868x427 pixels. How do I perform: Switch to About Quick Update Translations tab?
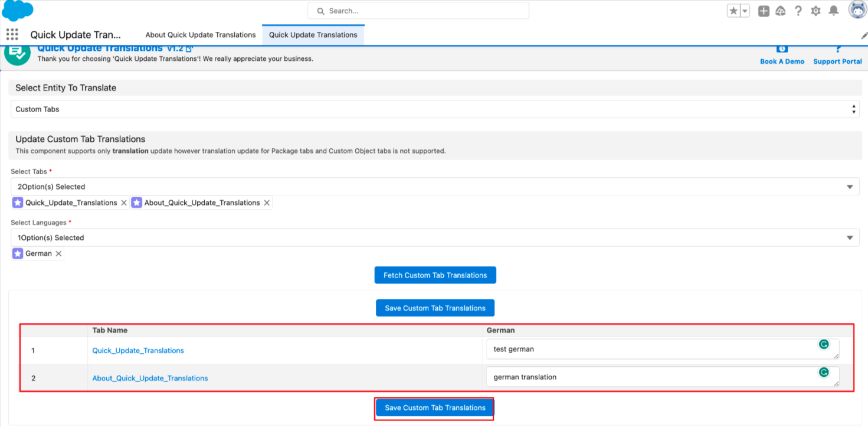201,35
